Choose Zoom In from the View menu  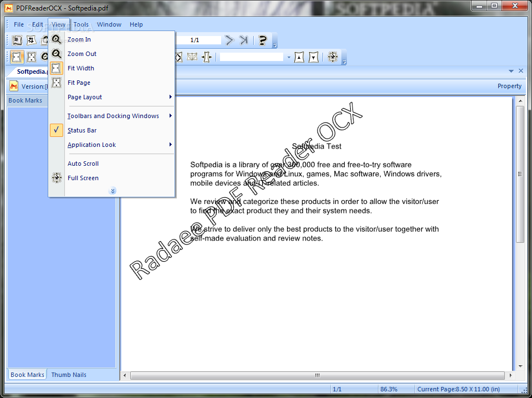coord(111,39)
